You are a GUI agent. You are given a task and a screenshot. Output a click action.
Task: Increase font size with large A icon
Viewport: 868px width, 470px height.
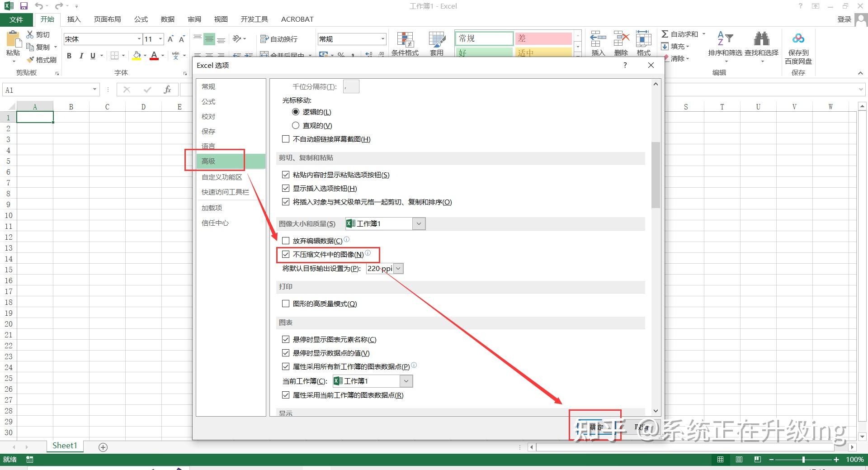tap(170, 39)
